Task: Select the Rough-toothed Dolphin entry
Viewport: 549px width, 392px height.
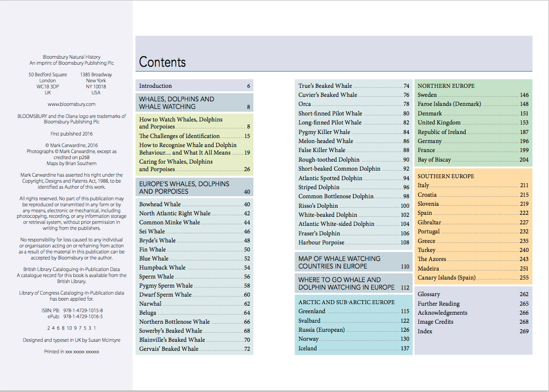Action: (354, 160)
